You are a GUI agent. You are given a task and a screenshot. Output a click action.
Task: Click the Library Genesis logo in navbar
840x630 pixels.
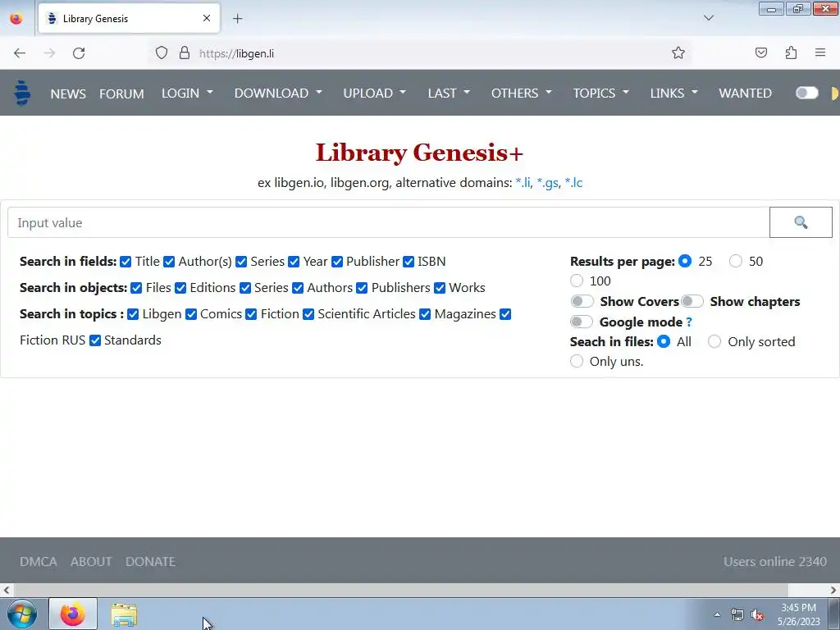pyautogui.click(x=22, y=94)
